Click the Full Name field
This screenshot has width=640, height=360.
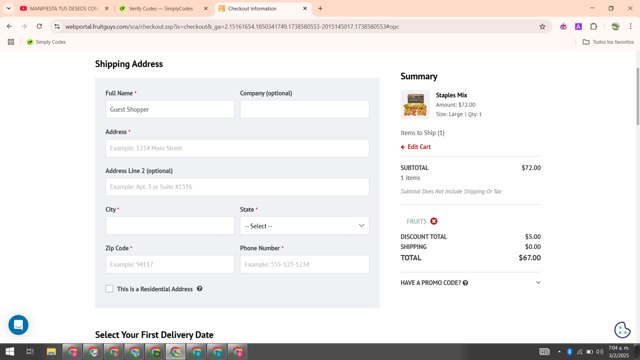click(x=170, y=109)
